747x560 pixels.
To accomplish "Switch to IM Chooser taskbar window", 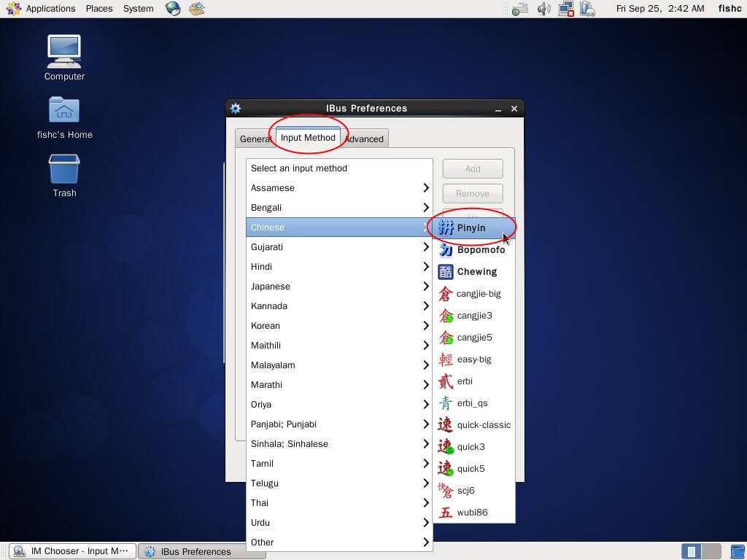I will pos(72,551).
